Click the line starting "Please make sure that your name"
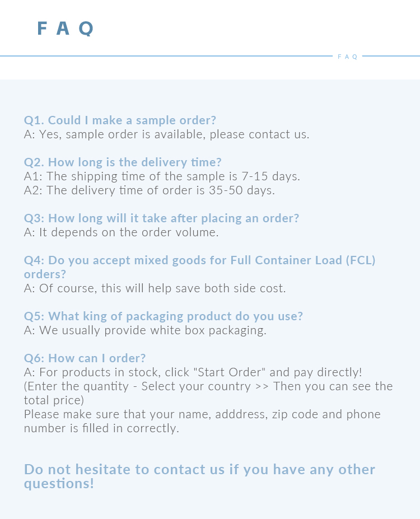The width and height of the screenshot is (420, 519). pos(202,414)
